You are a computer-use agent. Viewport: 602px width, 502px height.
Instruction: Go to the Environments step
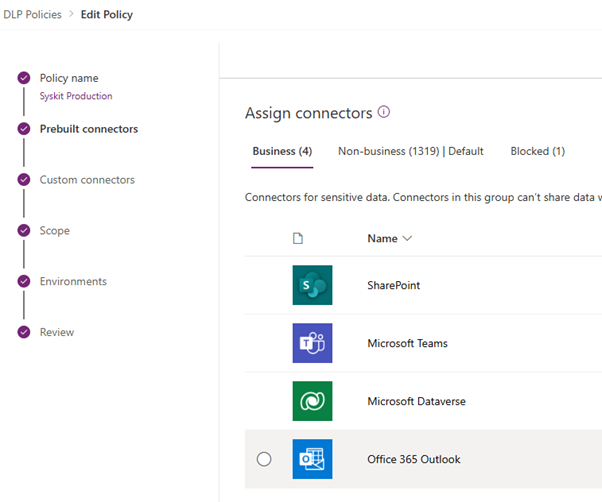click(73, 281)
